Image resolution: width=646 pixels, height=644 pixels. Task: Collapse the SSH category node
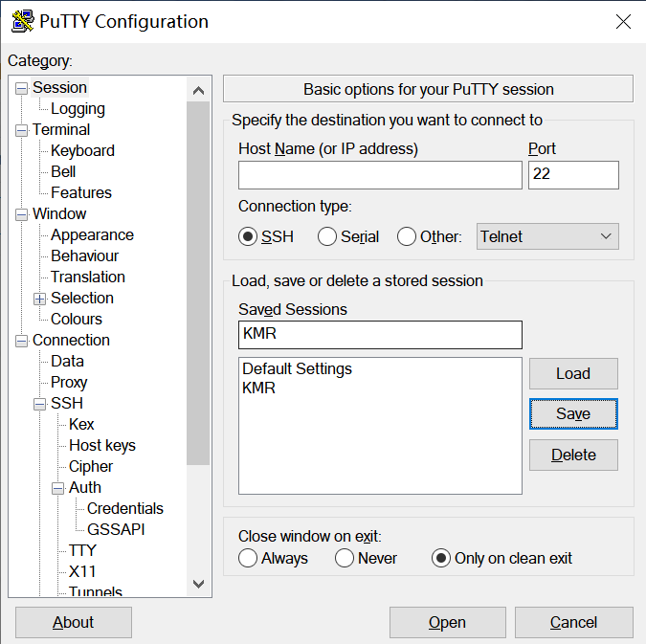coord(39,404)
